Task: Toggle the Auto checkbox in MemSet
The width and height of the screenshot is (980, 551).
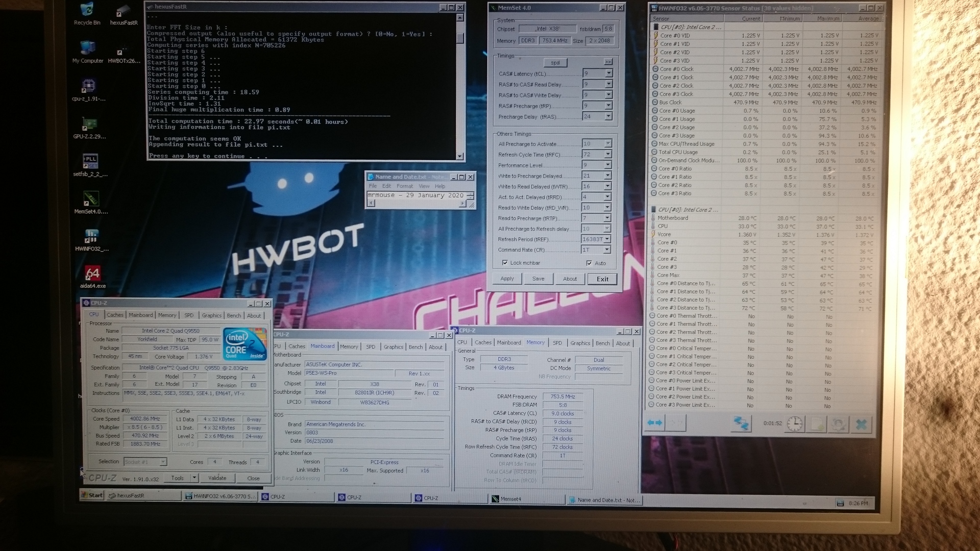Action: click(589, 263)
